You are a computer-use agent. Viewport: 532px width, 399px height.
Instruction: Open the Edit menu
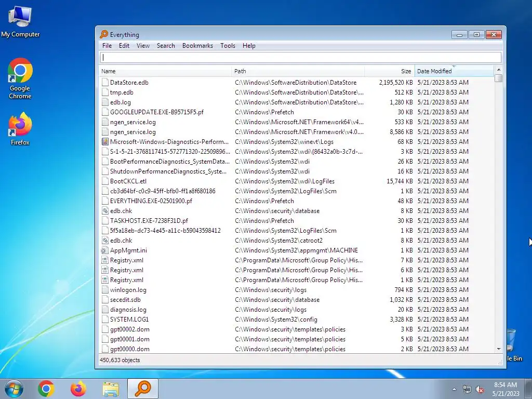tap(124, 46)
